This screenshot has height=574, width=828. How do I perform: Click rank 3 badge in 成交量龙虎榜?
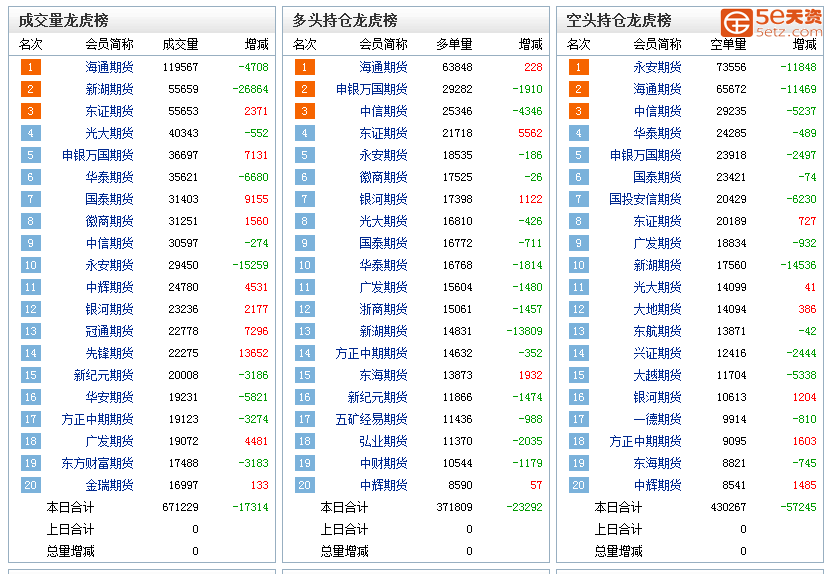pyautogui.click(x=31, y=111)
